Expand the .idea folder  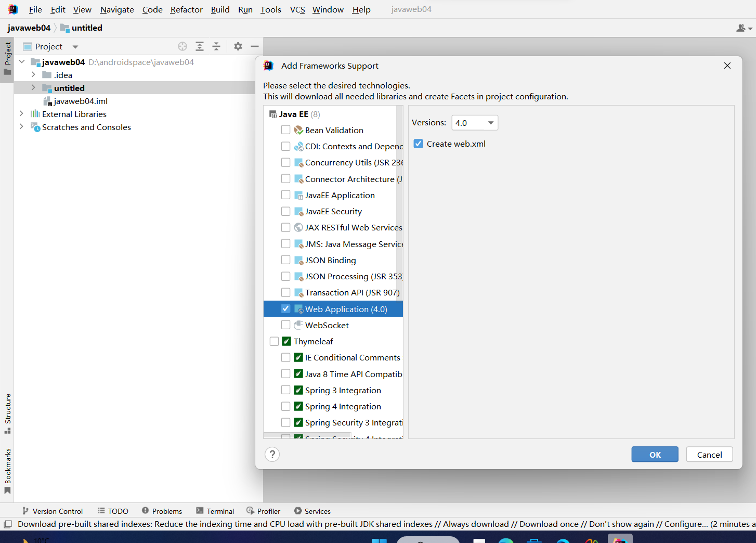point(33,75)
